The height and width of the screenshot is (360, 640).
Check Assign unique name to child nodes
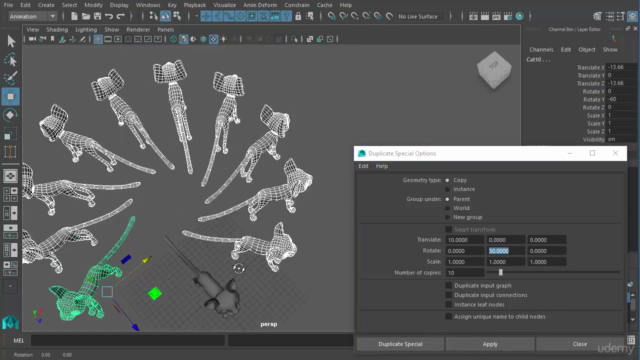(449, 316)
